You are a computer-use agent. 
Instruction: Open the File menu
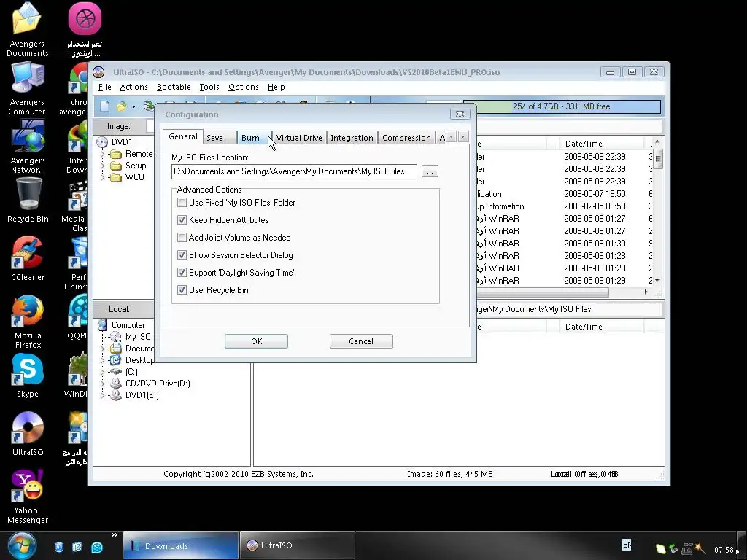click(104, 87)
